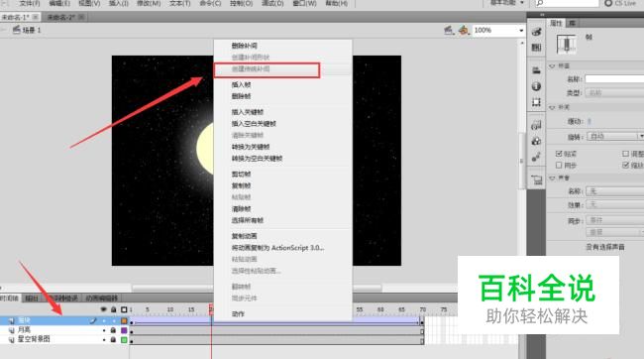Click the orange color swatch of the selected layer

click(124, 320)
